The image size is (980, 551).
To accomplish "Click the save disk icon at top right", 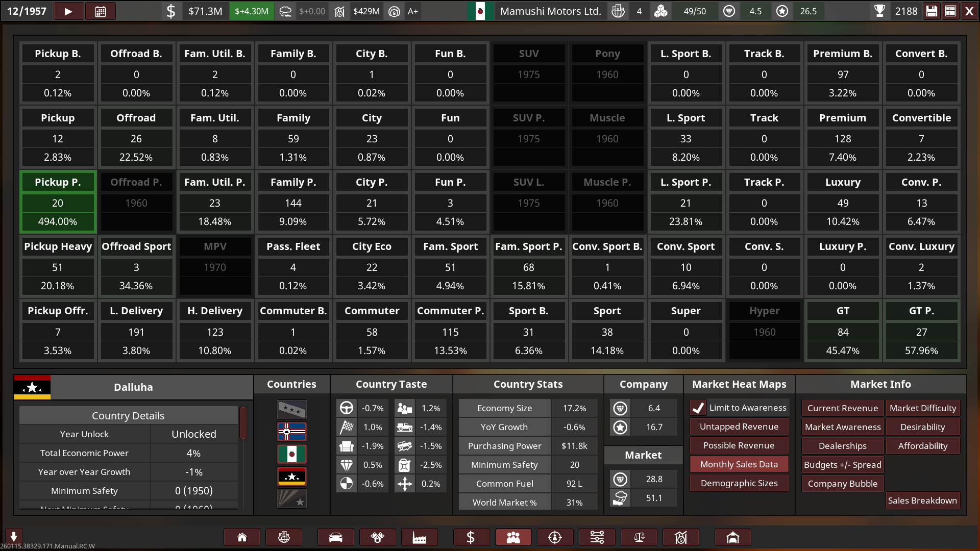I will tap(932, 11).
